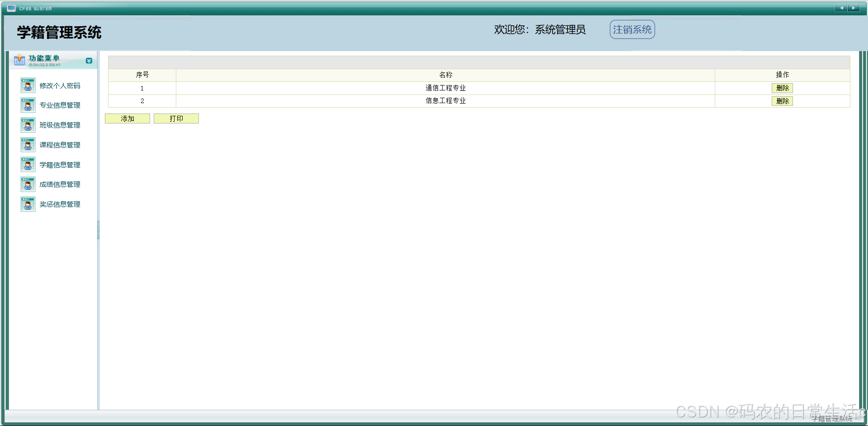Screen dimensions: 868x426
Task: Select the 修改个人密码 icon in sidebar
Action: coord(28,85)
